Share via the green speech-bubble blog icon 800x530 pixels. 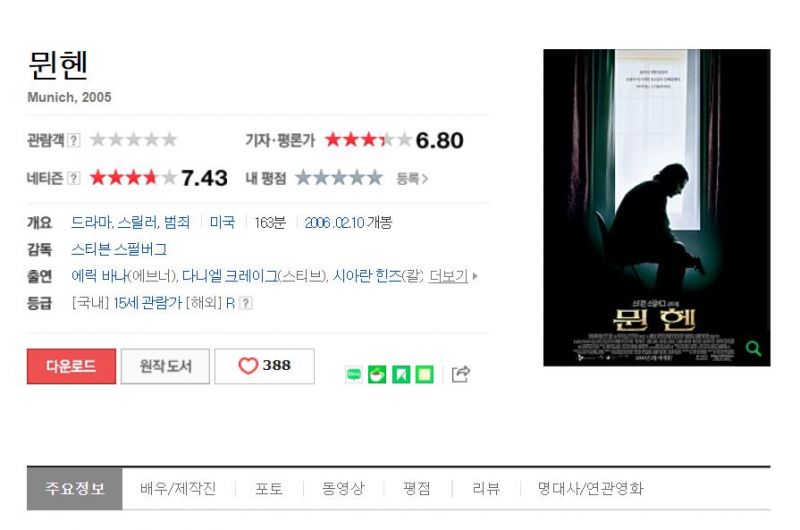tap(354, 374)
